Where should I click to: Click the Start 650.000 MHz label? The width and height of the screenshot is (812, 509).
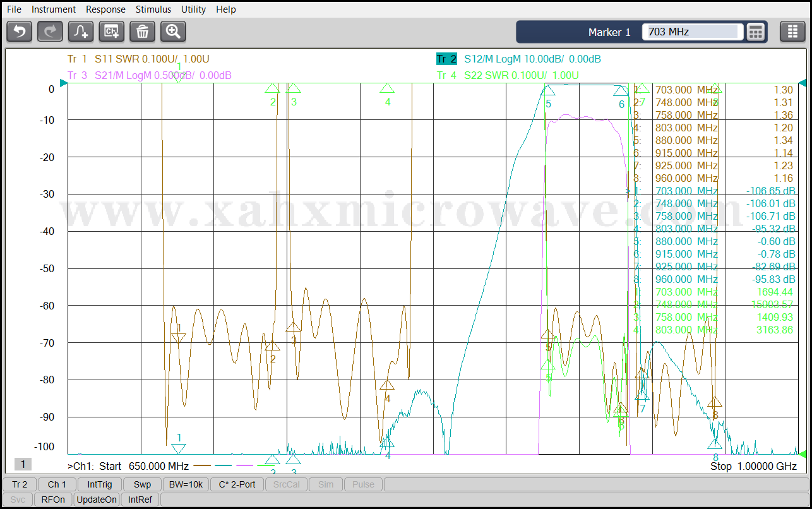pos(144,466)
